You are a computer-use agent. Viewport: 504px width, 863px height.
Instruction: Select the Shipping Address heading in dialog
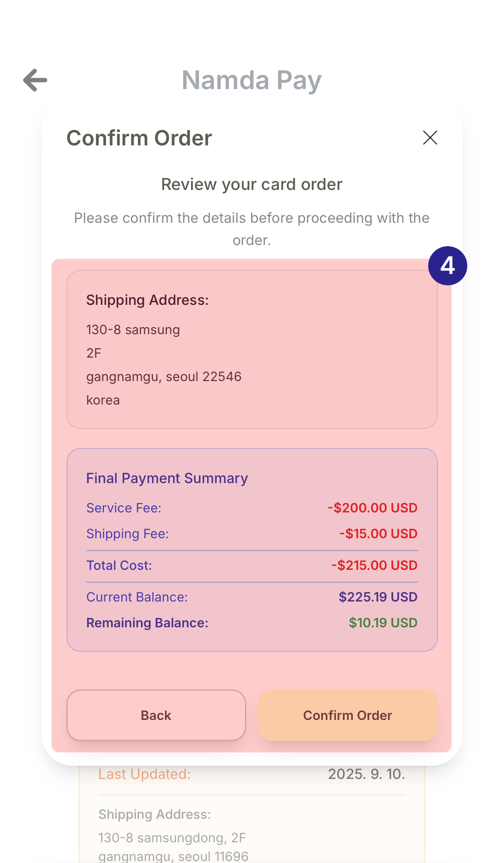coord(147,300)
